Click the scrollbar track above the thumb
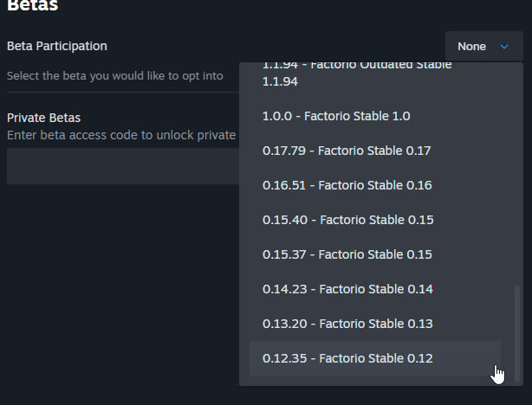The image size is (532, 405). coord(518,173)
